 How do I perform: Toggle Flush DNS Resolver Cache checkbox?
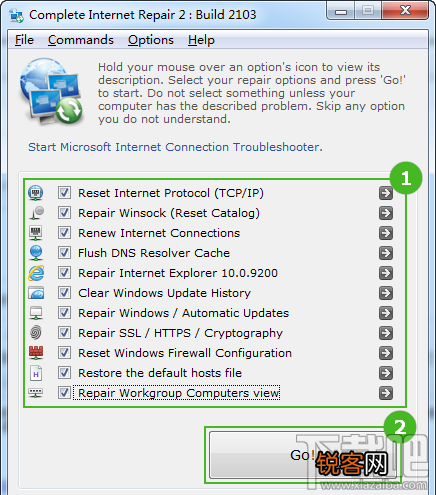pos(64,253)
